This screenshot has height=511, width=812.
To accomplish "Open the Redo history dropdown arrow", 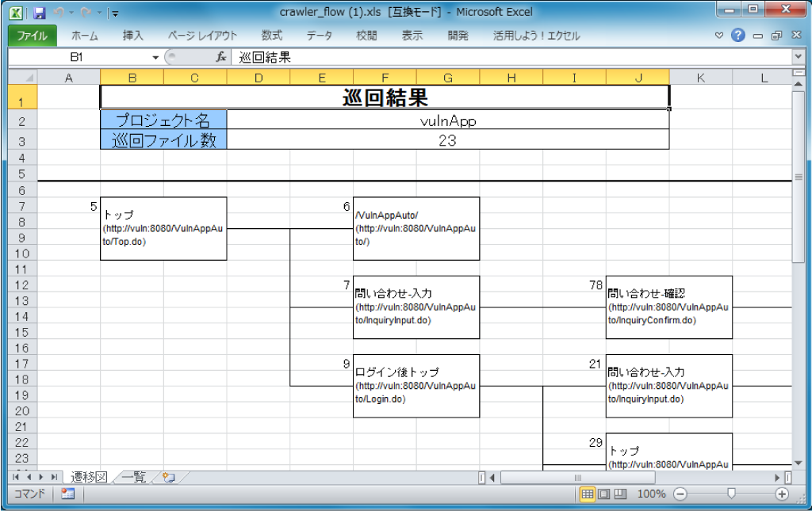I will click(99, 13).
